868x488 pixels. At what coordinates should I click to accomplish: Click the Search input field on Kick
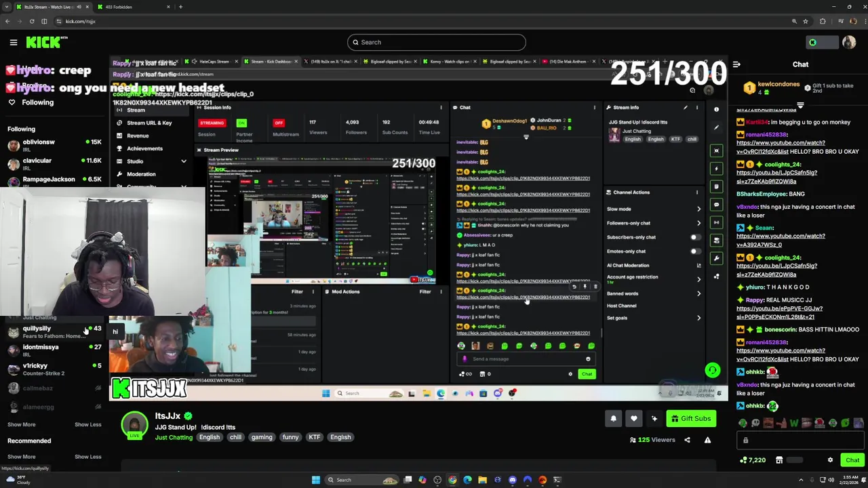pyautogui.click(x=436, y=42)
